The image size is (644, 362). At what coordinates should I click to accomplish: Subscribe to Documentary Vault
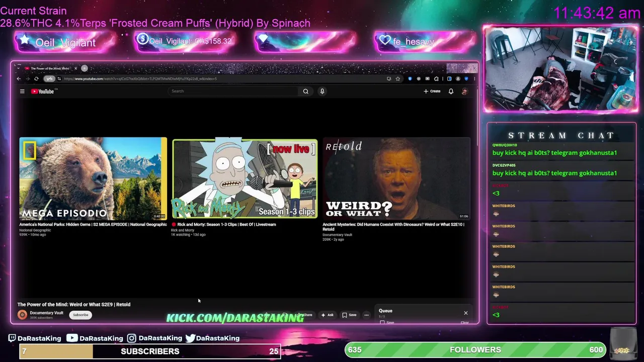point(80,315)
